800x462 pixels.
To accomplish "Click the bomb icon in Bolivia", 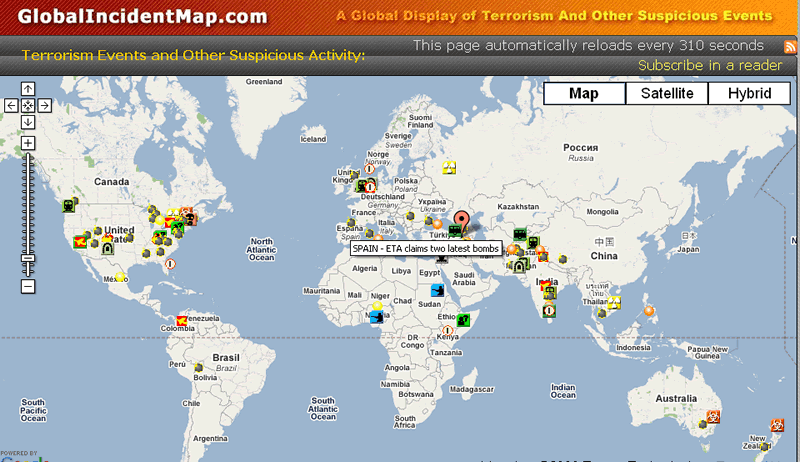I will [x=199, y=368].
